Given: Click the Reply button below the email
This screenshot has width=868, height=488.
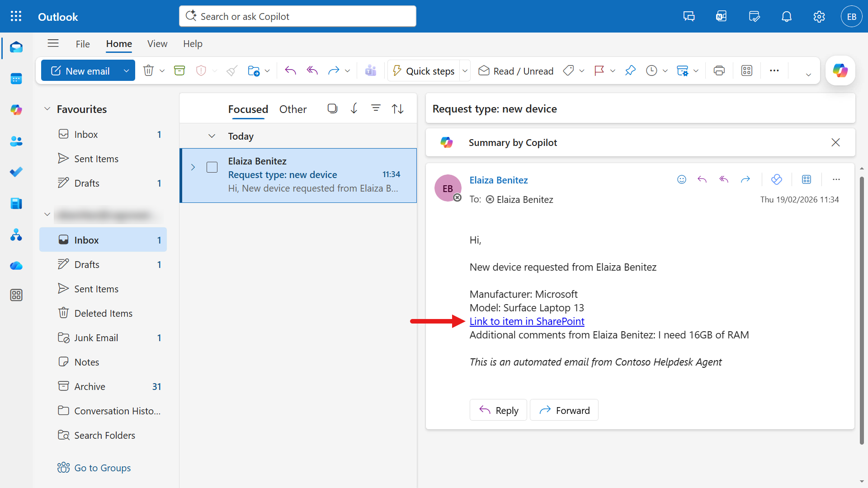Looking at the screenshot, I should [498, 410].
